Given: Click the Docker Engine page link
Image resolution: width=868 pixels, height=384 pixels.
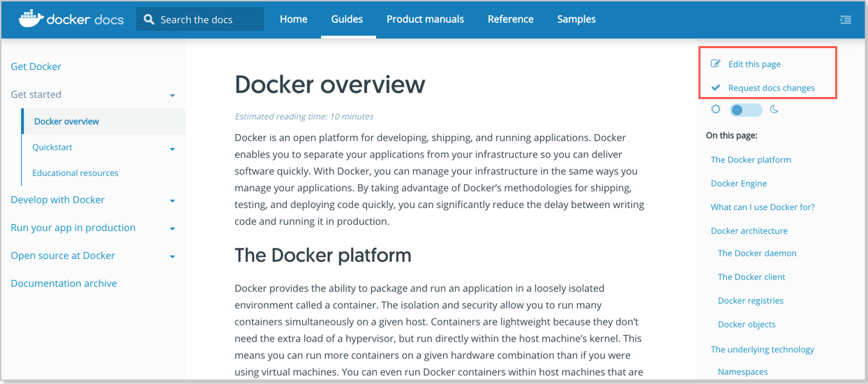Looking at the screenshot, I should tap(738, 184).
